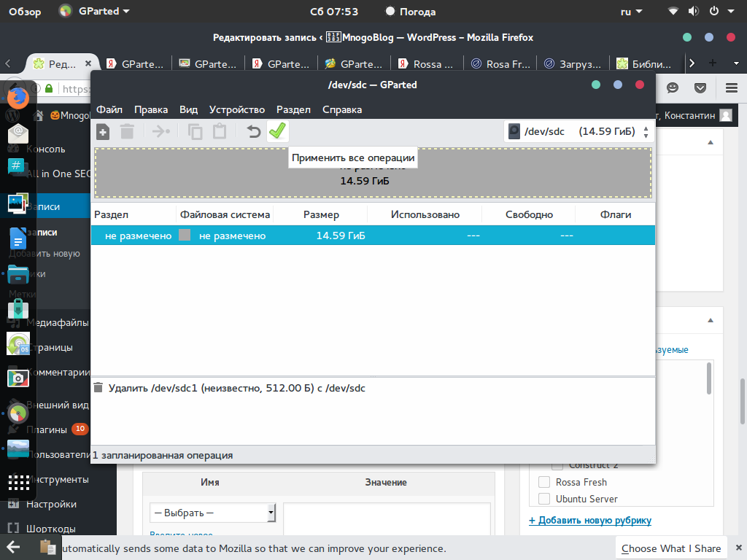Collapse the upper WordPress metabox with its triangle
The height and width of the screenshot is (560, 747).
[711, 142]
